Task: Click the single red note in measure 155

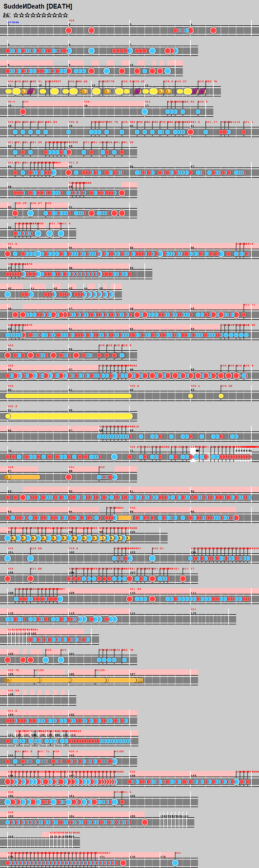Action: click(145, 822)
